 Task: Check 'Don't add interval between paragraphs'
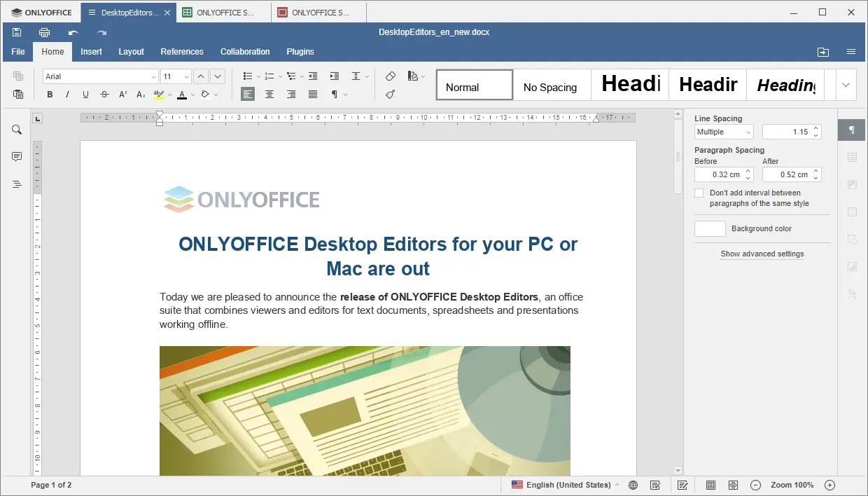[699, 193]
